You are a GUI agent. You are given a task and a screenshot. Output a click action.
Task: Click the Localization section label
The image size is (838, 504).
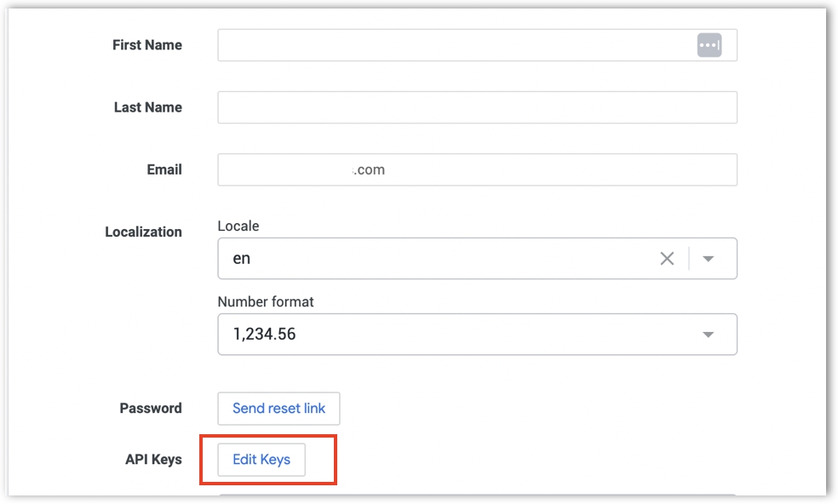point(143,232)
